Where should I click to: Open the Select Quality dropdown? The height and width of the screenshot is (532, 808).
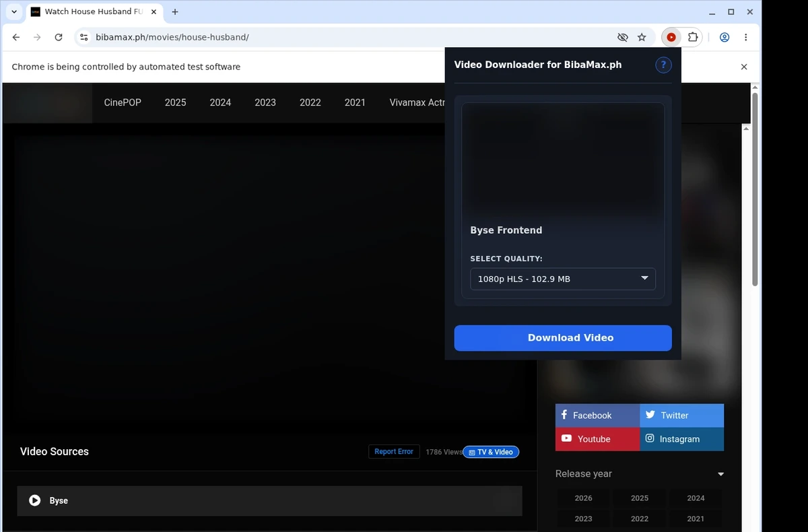[563, 279]
